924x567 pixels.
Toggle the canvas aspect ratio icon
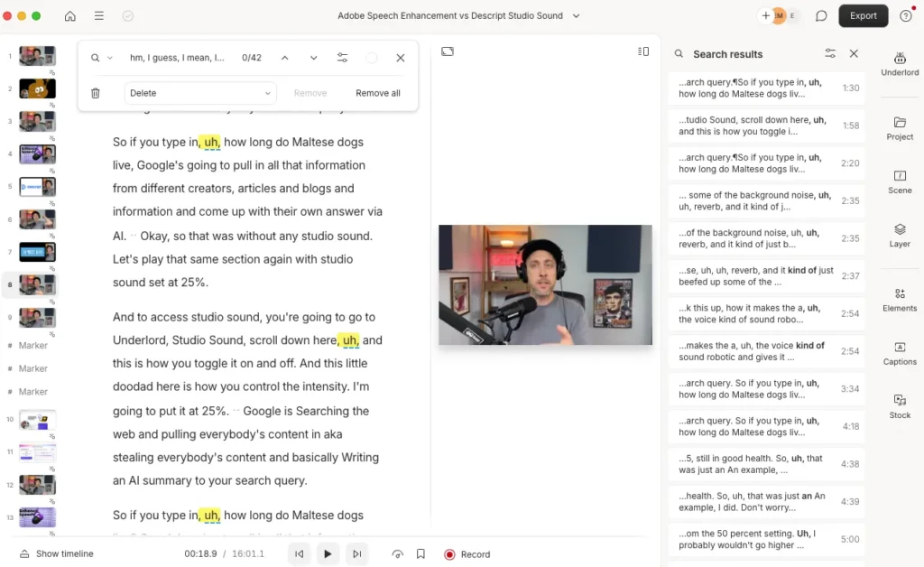click(448, 51)
